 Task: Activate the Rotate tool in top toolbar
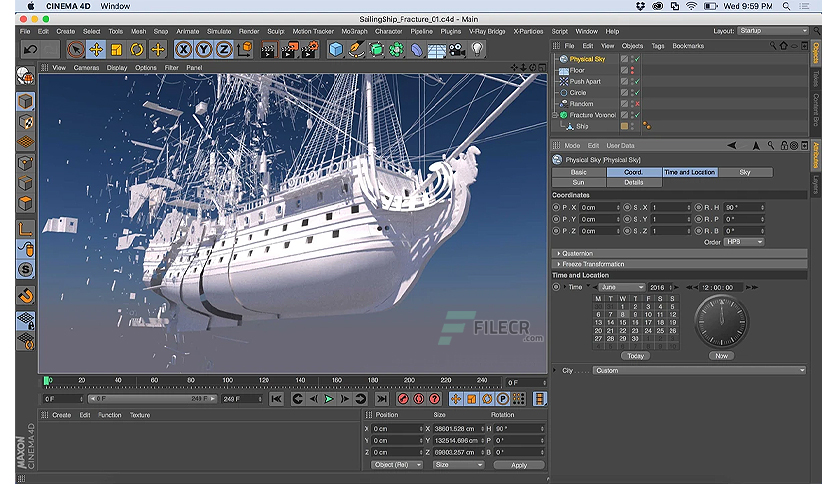[x=137, y=50]
